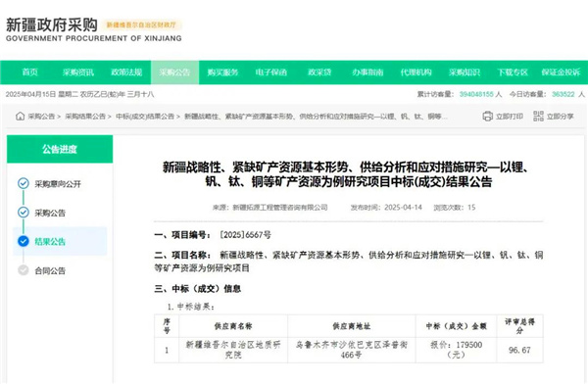The width and height of the screenshot is (588, 384).
Task: Click the QR code icon for 立即分享
Action: click(538, 117)
